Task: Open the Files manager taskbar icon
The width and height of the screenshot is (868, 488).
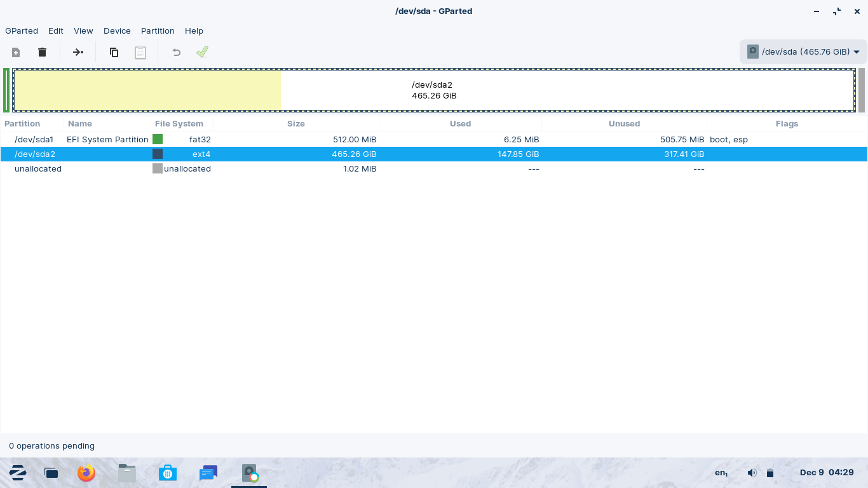Action: point(127,473)
